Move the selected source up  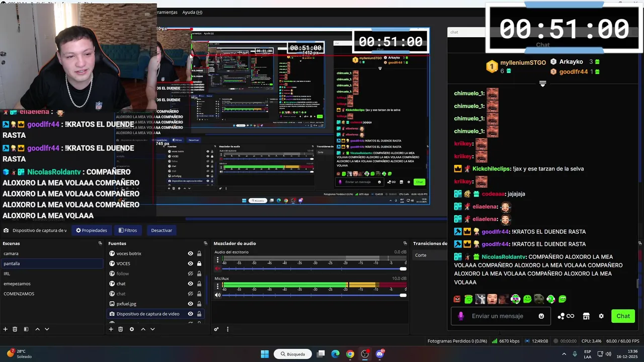pyautogui.click(x=143, y=329)
